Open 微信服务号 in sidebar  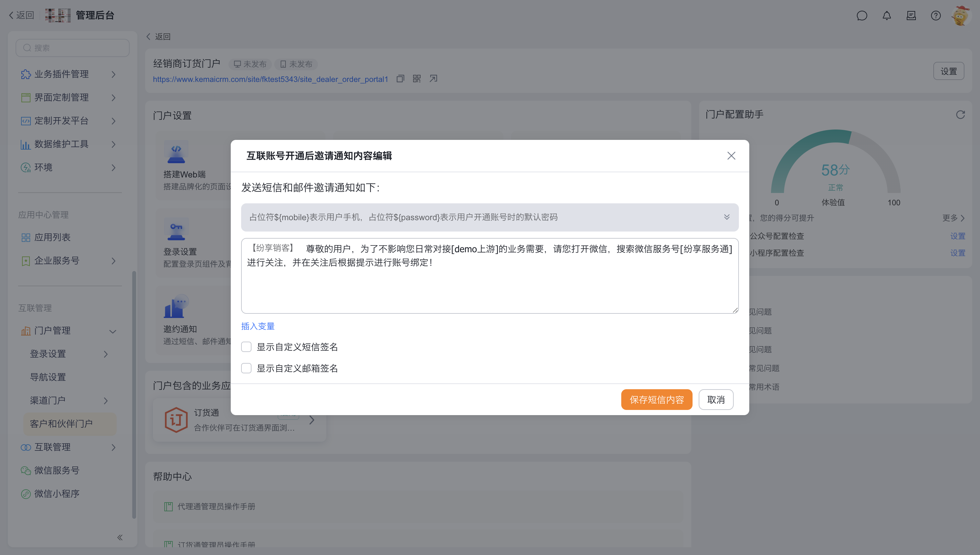point(56,470)
